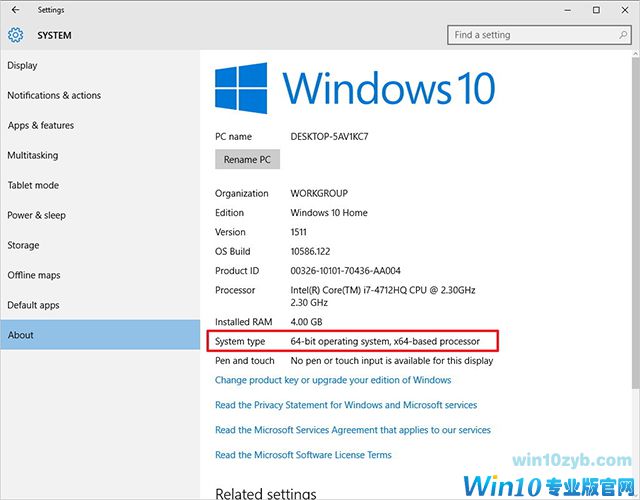The image size is (640, 500).
Task: Click the Related settings heading
Action: (266, 493)
